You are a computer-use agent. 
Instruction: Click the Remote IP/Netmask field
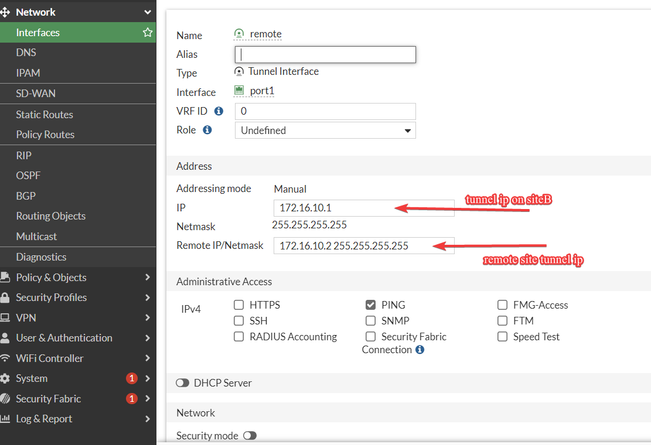364,246
